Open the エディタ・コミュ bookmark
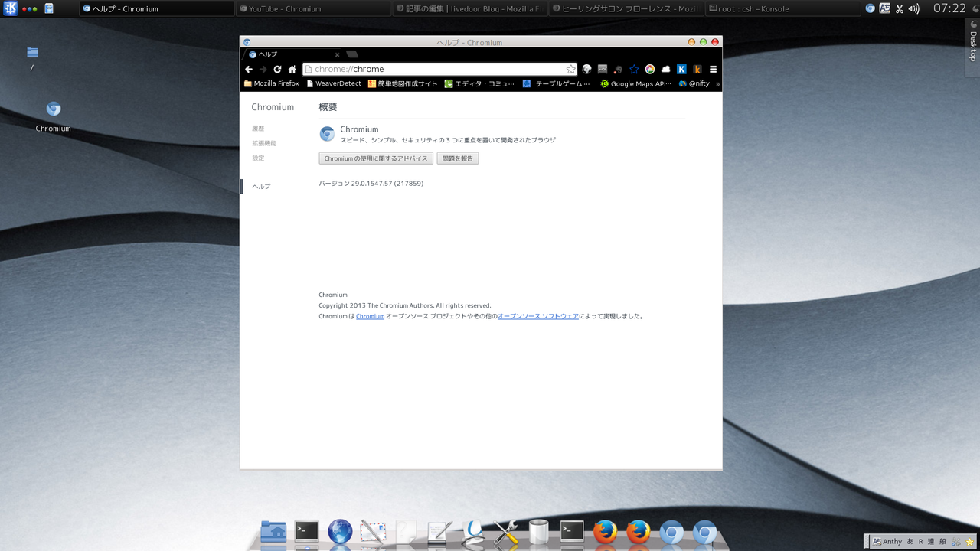This screenshot has width=980, height=551. pos(479,83)
